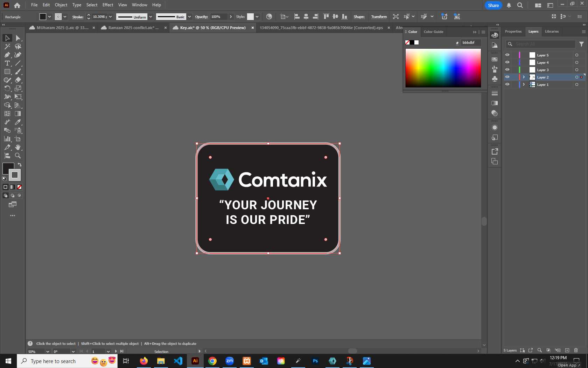The width and height of the screenshot is (588, 368).
Task: Select the Shape Builder tool
Action: coord(7,105)
